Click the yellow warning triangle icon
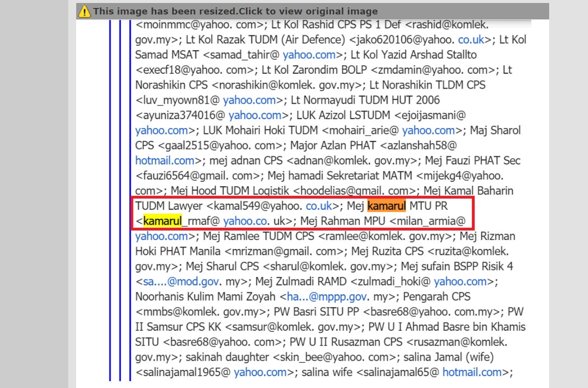The image size is (588, 388). [x=84, y=11]
